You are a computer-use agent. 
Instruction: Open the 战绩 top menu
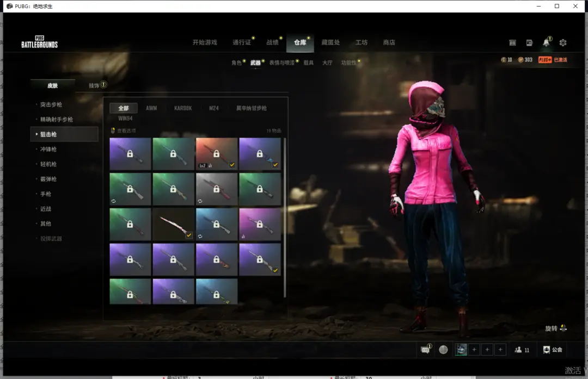[272, 42]
